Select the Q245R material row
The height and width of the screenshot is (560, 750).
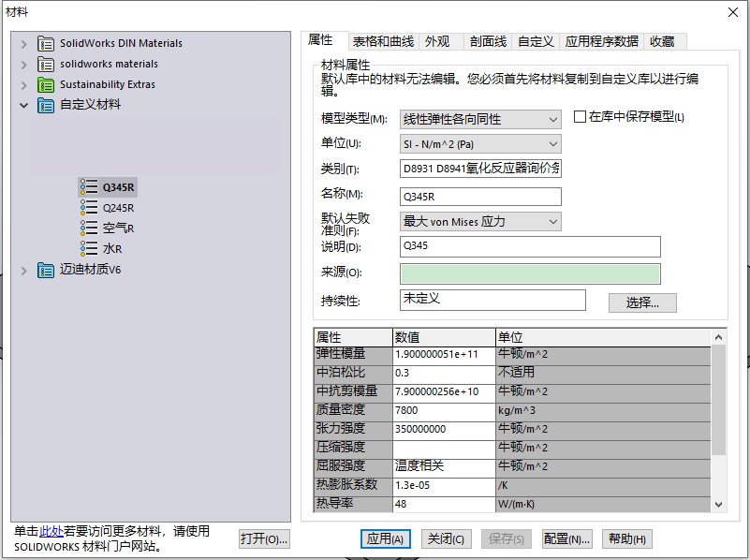click(118, 208)
